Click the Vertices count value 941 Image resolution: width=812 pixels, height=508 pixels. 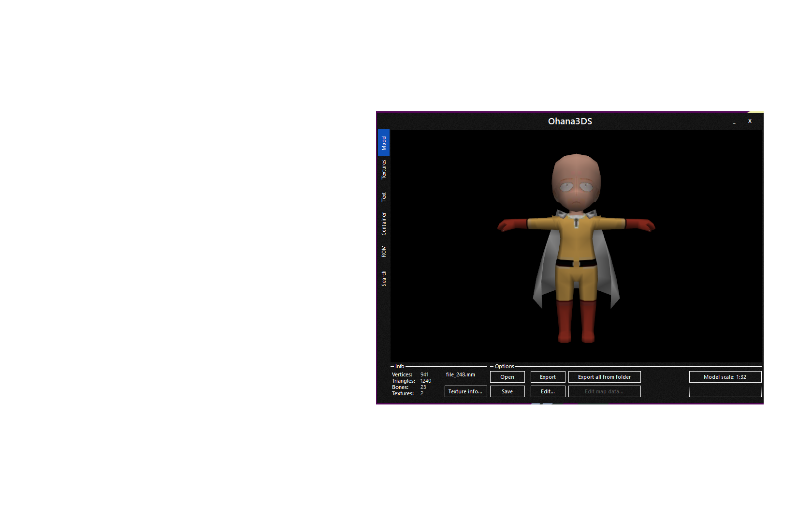coord(424,374)
